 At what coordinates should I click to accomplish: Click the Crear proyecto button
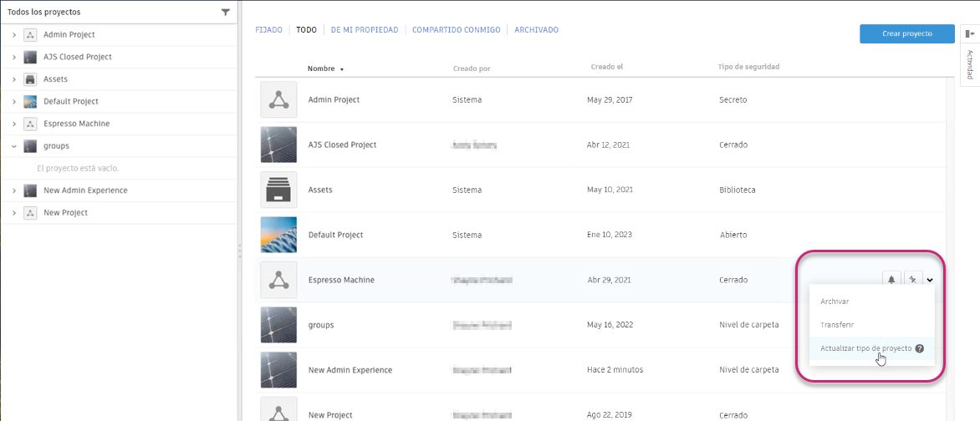coord(906,33)
